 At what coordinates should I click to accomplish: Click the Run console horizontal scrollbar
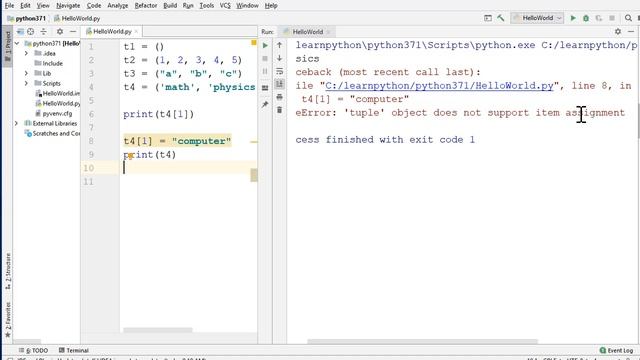point(422,341)
